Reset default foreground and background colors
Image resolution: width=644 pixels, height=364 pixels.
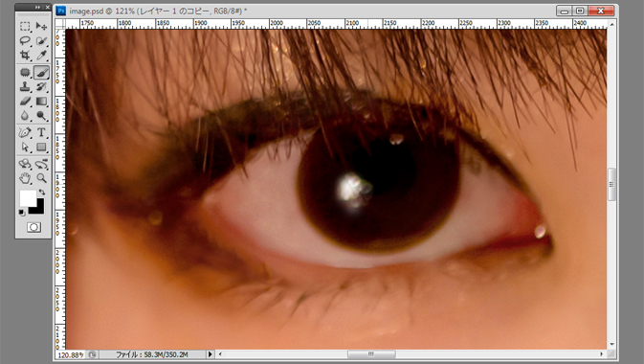point(22,213)
